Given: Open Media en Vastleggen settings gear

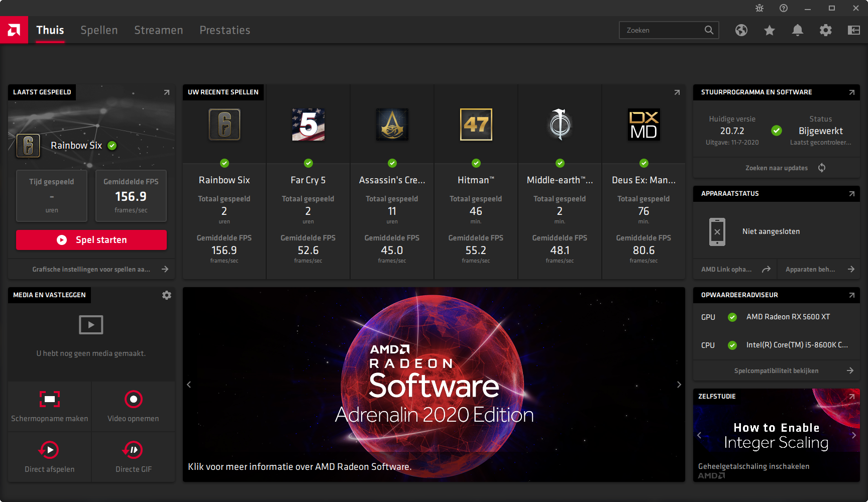Looking at the screenshot, I should coord(167,295).
